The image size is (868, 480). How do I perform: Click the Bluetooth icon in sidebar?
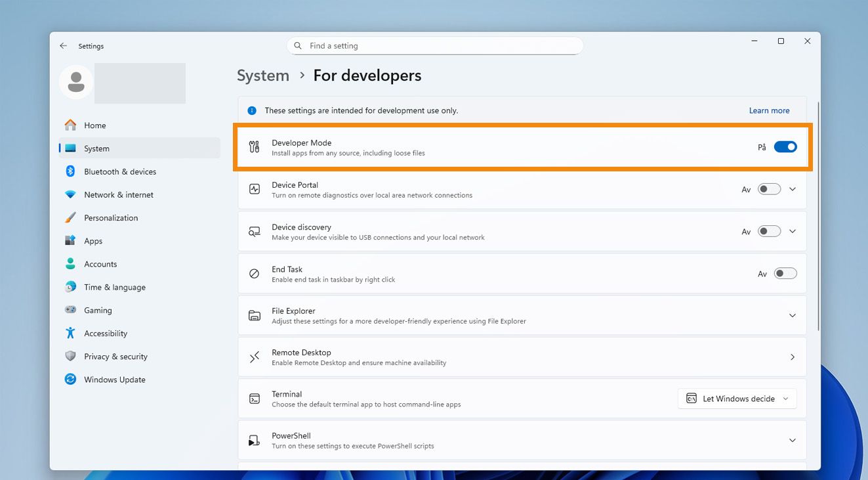click(x=70, y=171)
